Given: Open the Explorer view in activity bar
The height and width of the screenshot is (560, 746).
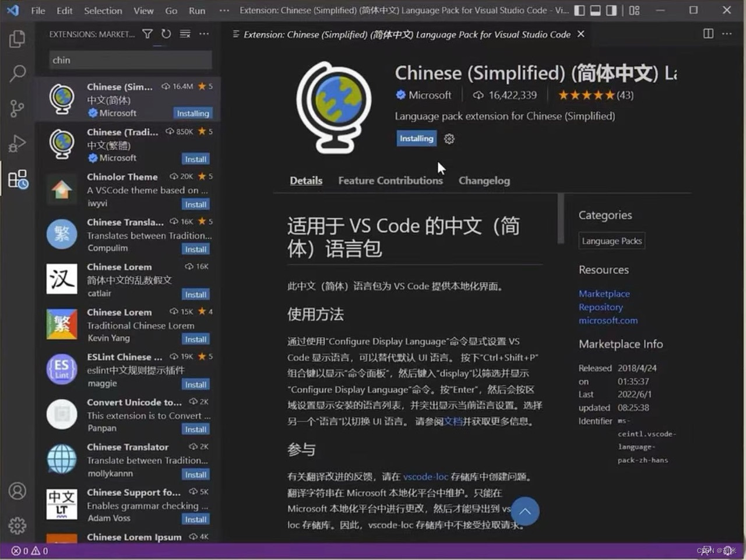Looking at the screenshot, I should [17, 39].
